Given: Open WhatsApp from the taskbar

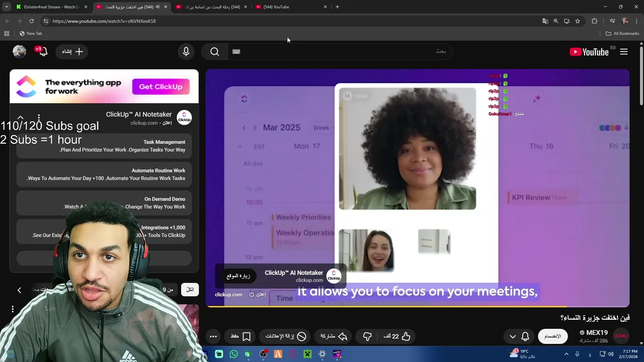Looking at the screenshot, I should click(233, 354).
